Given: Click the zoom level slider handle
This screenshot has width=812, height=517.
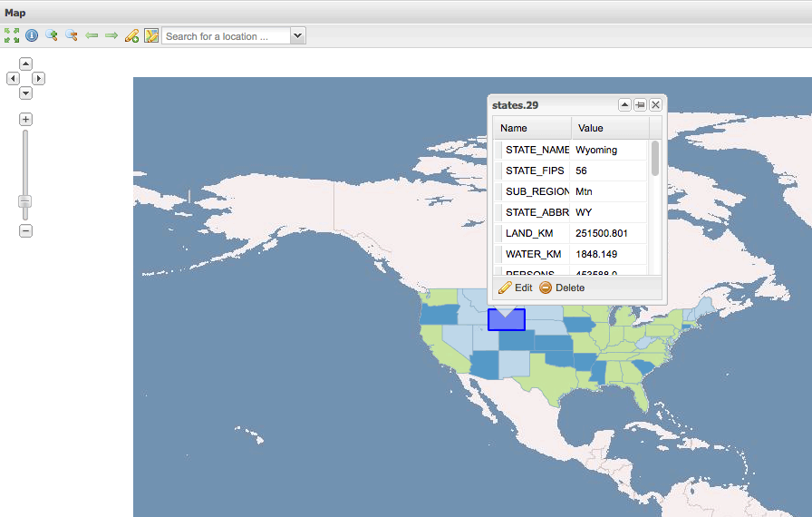Looking at the screenshot, I should point(25,201).
